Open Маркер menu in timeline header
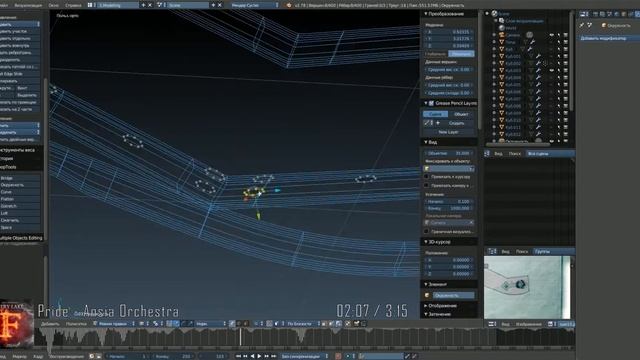This screenshot has width=640, height=360. tap(19, 356)
